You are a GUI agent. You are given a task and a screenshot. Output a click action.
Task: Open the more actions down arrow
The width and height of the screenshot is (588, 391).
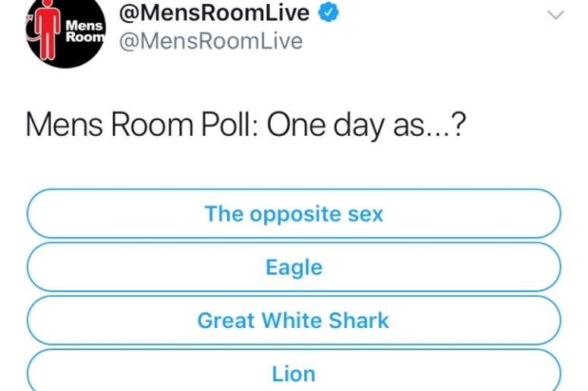click(x=555, y=15)
